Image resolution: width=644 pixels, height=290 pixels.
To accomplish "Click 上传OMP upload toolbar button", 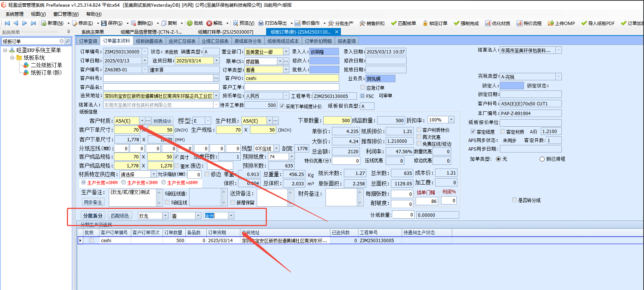I will coord(561,23).
